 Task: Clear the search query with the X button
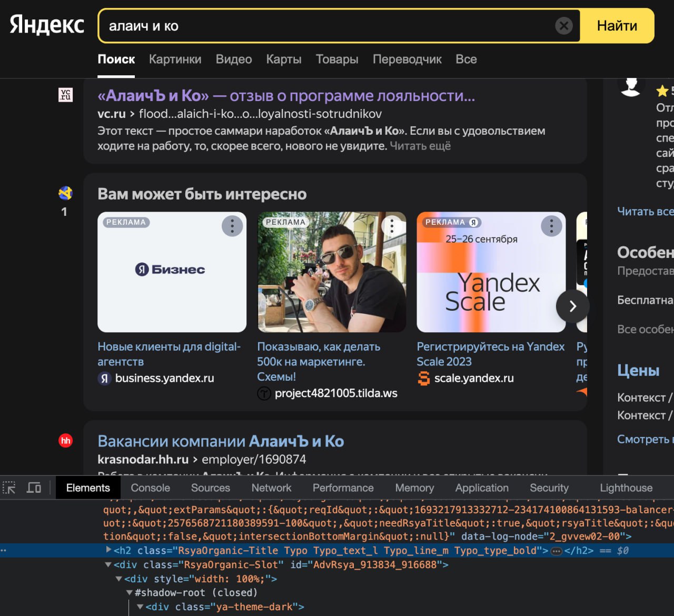(563, 25)
